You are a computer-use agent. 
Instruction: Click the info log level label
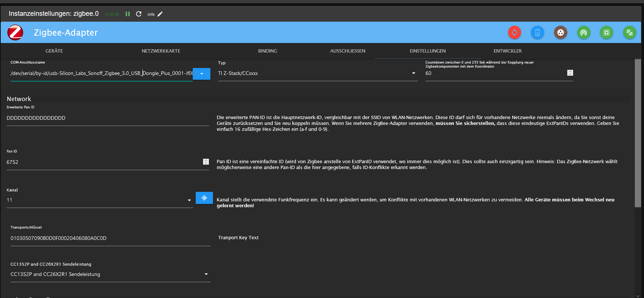coord(151,14)
